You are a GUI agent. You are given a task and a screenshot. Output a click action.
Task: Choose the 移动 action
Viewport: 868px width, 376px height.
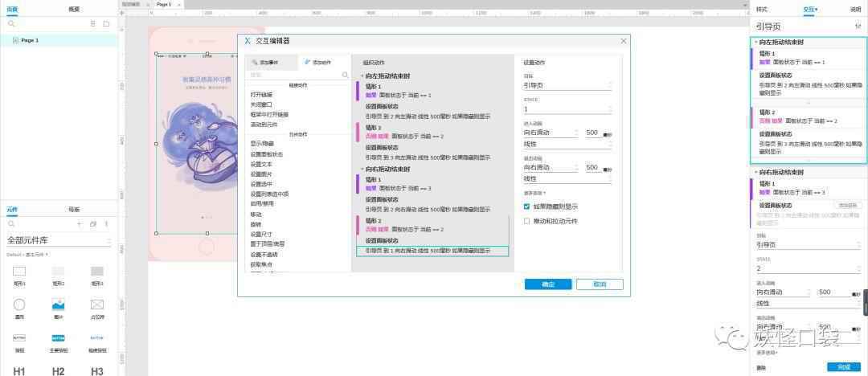256,215
